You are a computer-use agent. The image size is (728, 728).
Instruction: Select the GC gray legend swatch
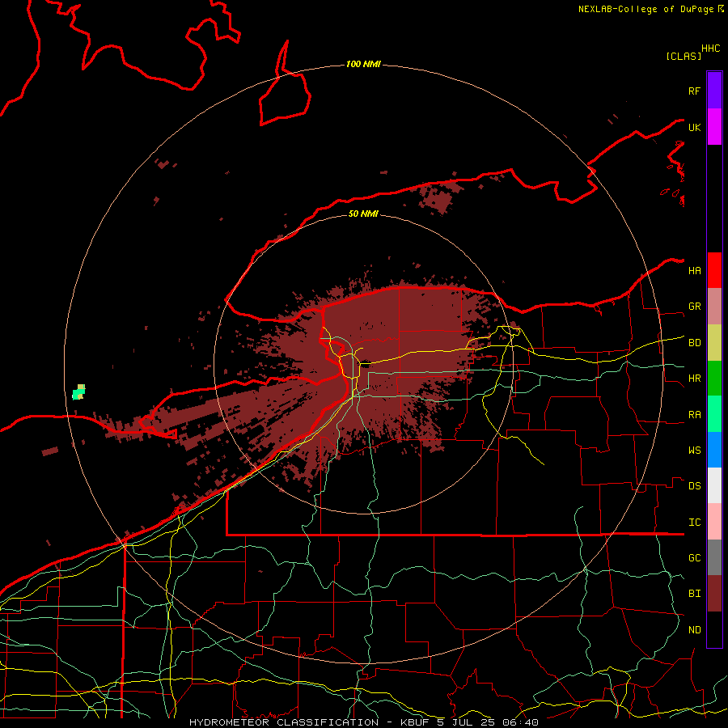(x=714, y=557)
